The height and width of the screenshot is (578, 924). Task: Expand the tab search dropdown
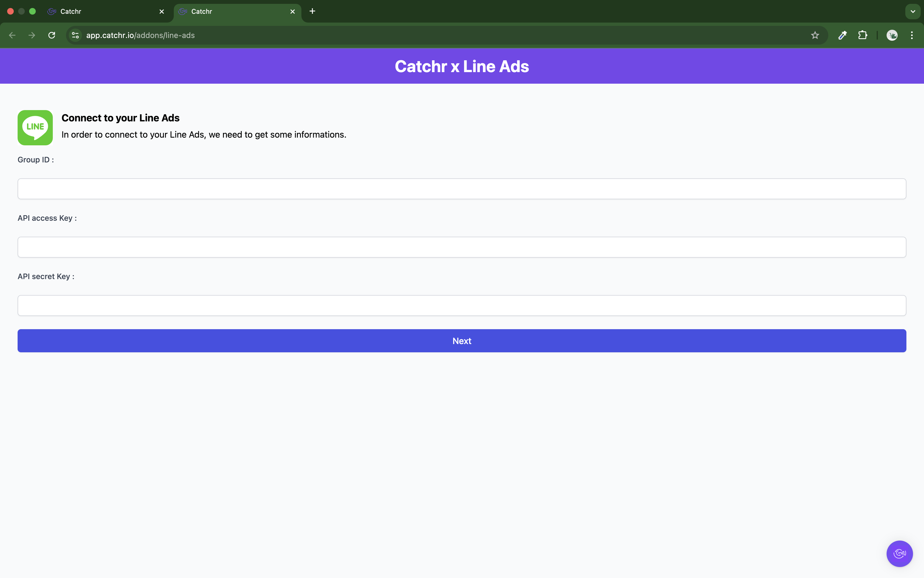912,12
